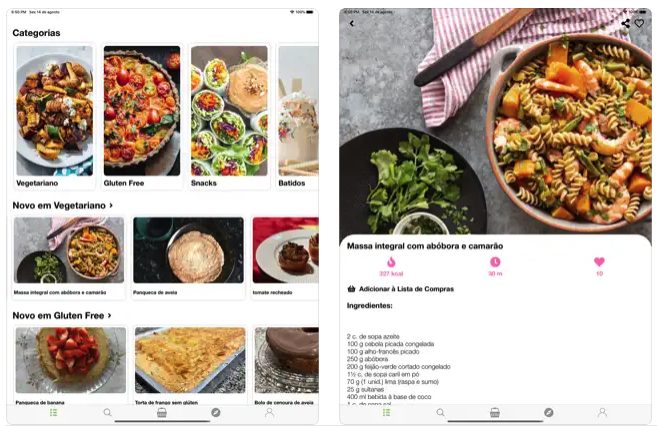The width and height of the screenshot is (657, 426).
Task: Open the Gluten Free category card
Action: [142, 117]
